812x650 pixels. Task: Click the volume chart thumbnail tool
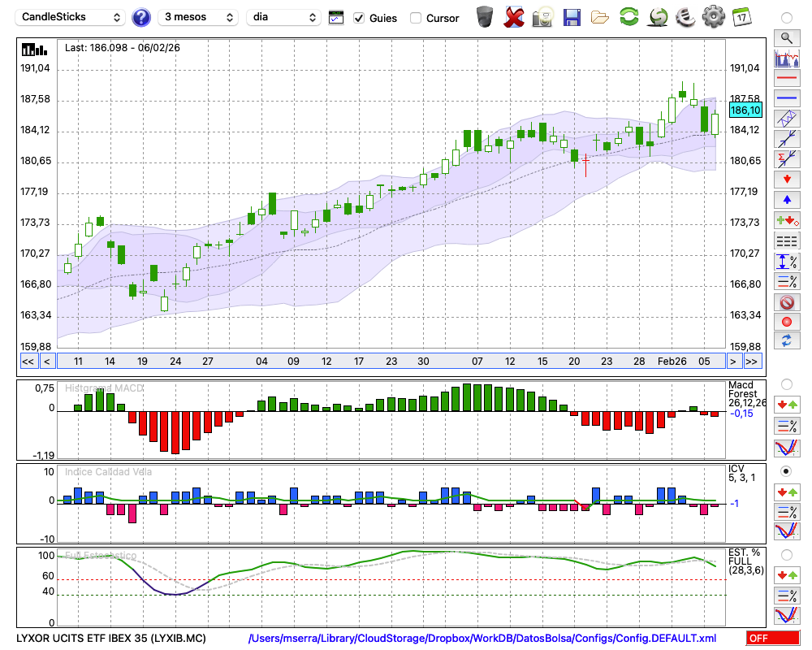787,58
